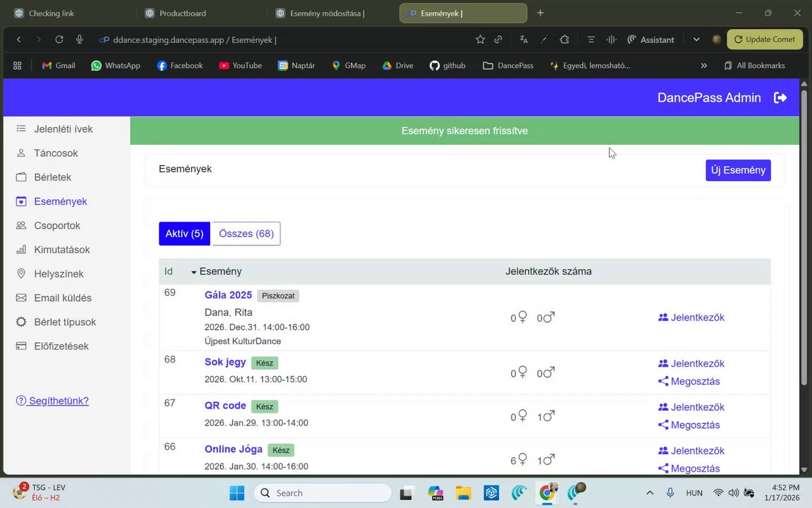The height and width of the screenshot is (508, 812).
Task: Open the WhatsApp bookmark
Action: pos(115,65)
